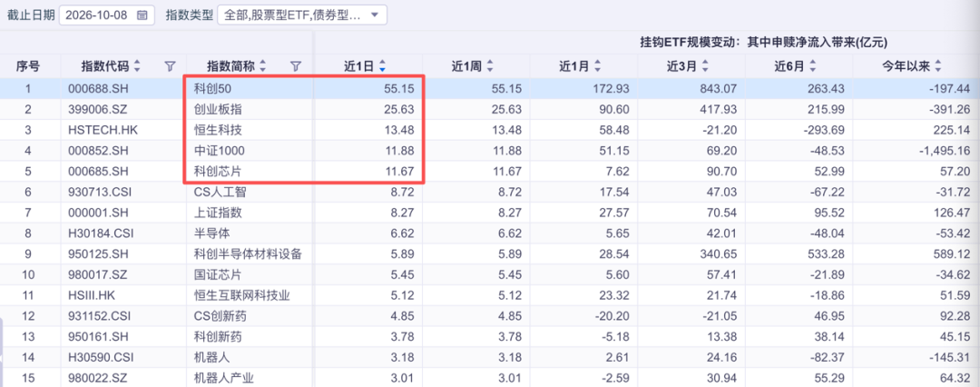The image size is (980, 387).
Task: Click the 机器人 index name in row 14
Action: click(211, 358)
